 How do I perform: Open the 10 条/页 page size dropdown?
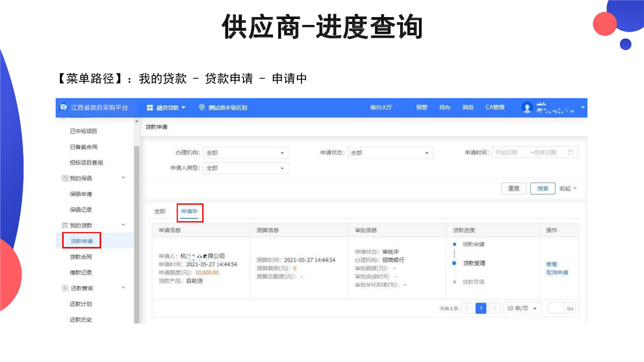[522, 309]
